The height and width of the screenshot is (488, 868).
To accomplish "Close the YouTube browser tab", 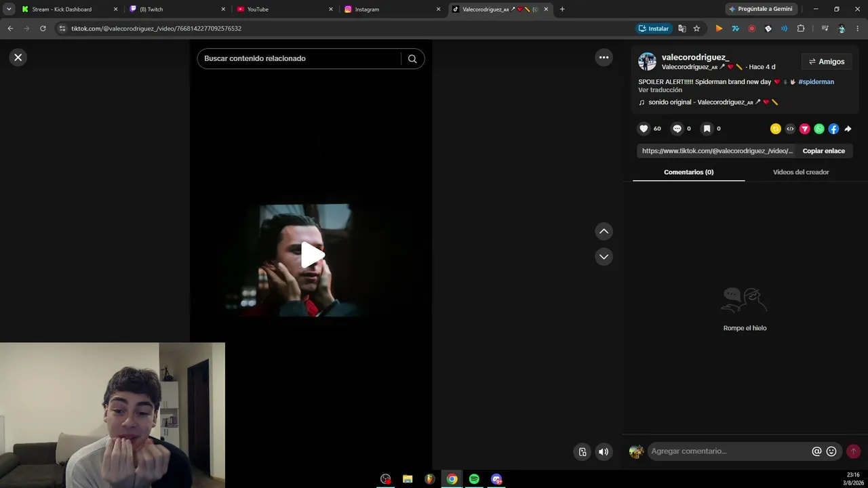I will pos(331,9).
